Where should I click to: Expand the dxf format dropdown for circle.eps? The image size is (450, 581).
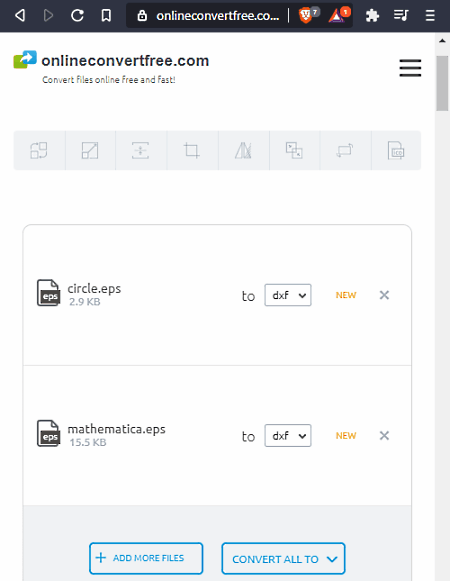[288, 295]
